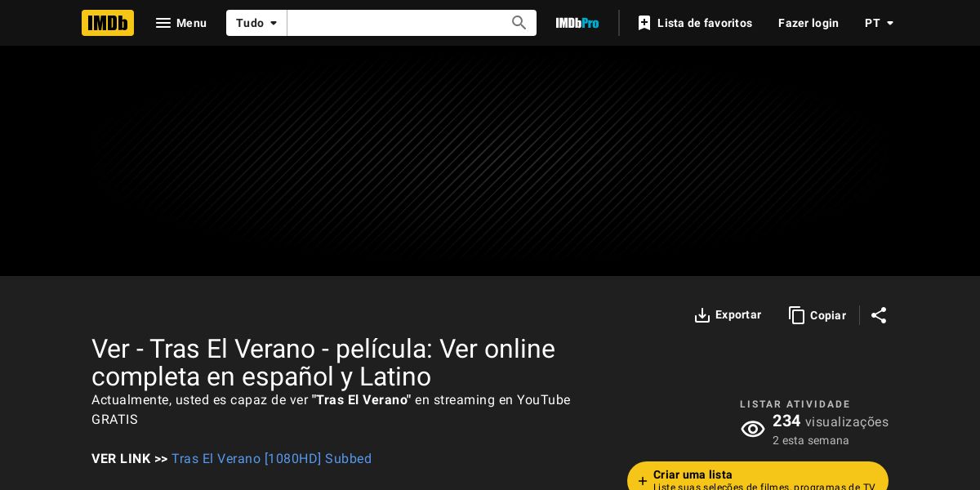The width and height of the screenshot is (980, 490).
Task: Click the 'VER LINK >>' label
Action: point(129,459)
